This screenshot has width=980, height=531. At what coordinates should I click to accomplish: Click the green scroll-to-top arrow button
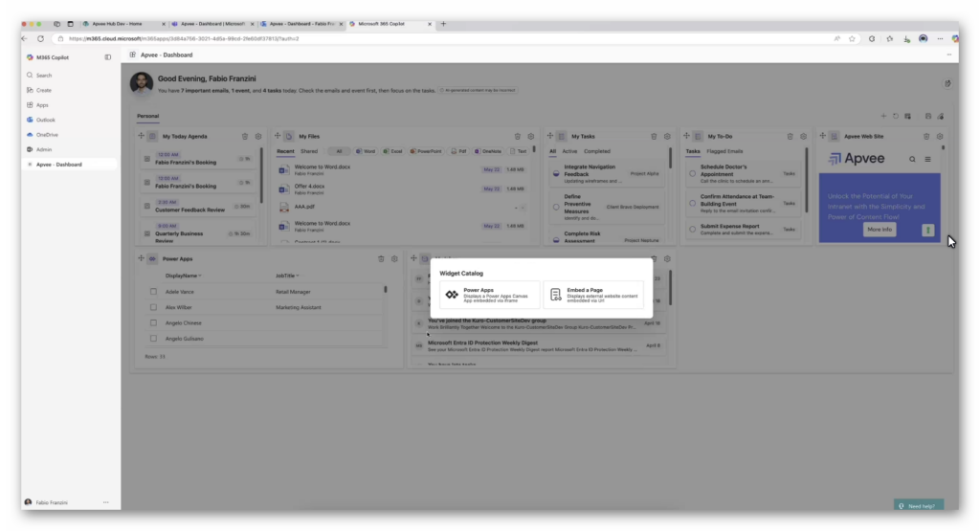[928, 230]
